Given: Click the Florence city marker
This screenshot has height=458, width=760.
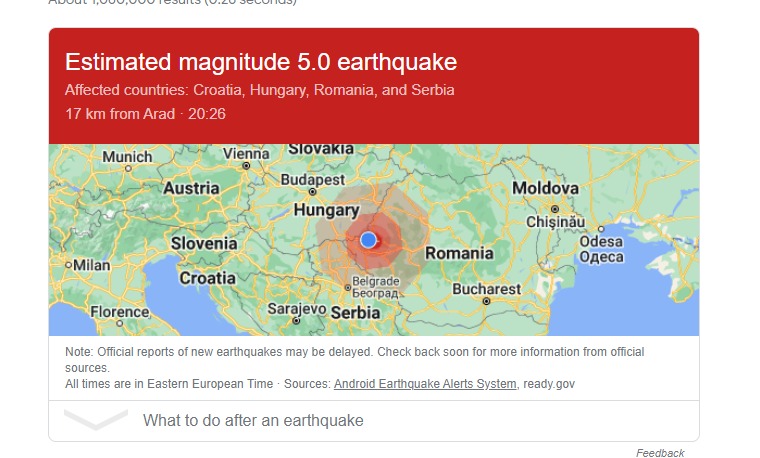Looking at the screenshot, I should 120,323.
